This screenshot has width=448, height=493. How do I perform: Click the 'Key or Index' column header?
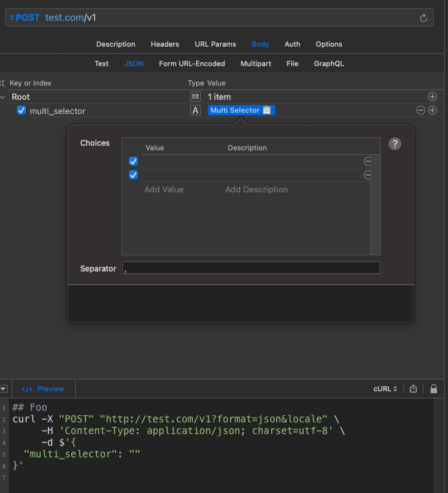pos(30,83)
